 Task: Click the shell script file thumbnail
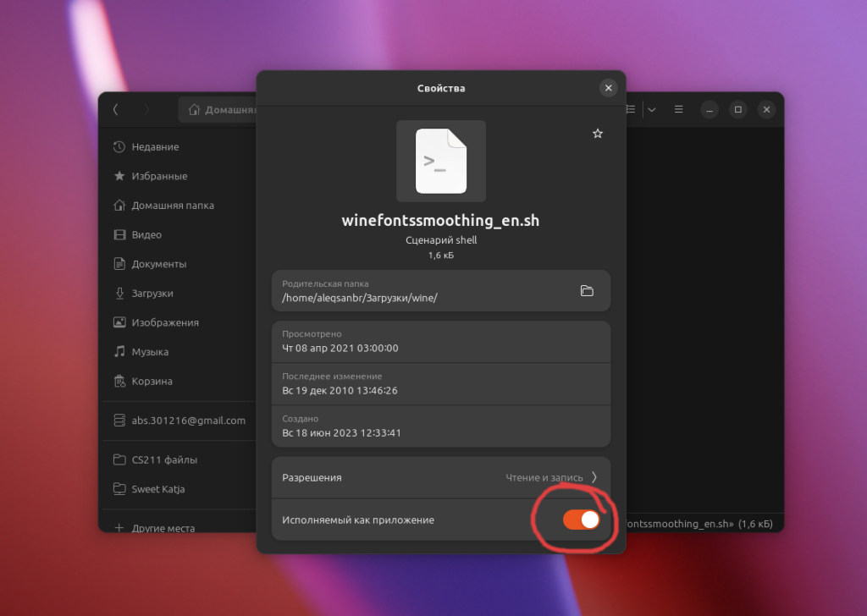pos(440,161)
